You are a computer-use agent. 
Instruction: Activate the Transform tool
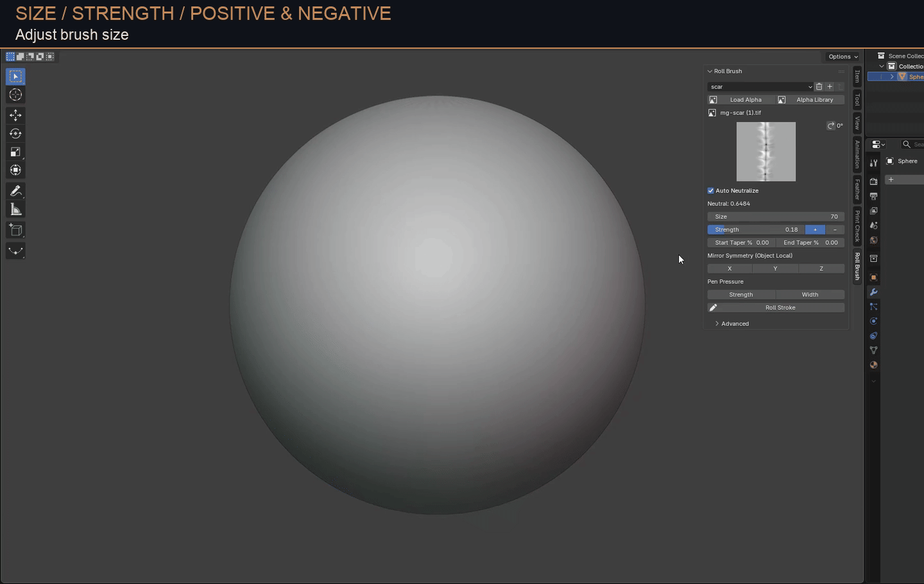[x=15, y=170]
